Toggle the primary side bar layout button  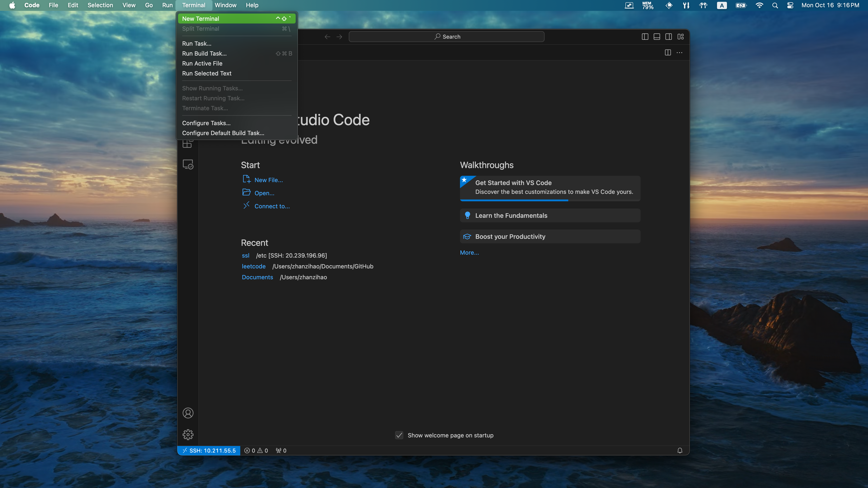645,37
